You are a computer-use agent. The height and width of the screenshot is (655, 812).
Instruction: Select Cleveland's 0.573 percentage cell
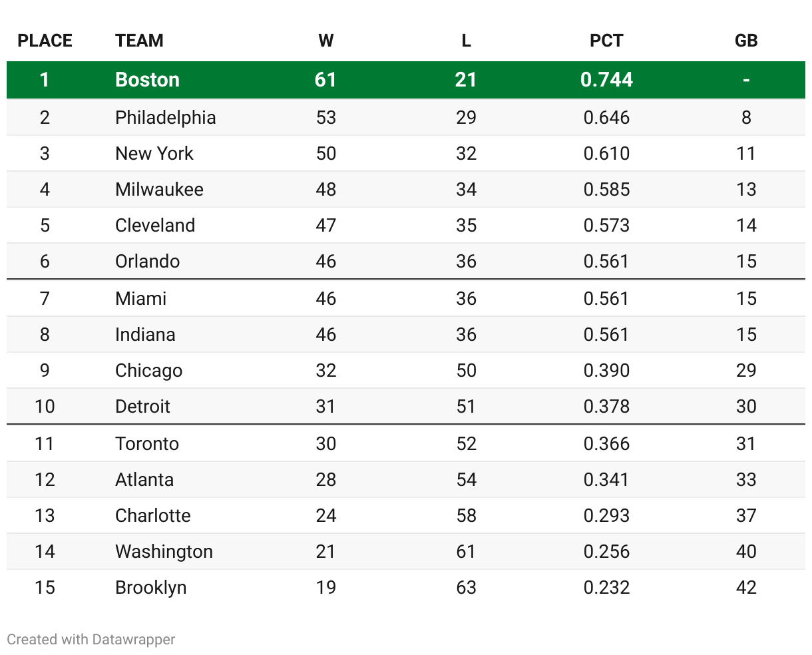tap(606, 226)
